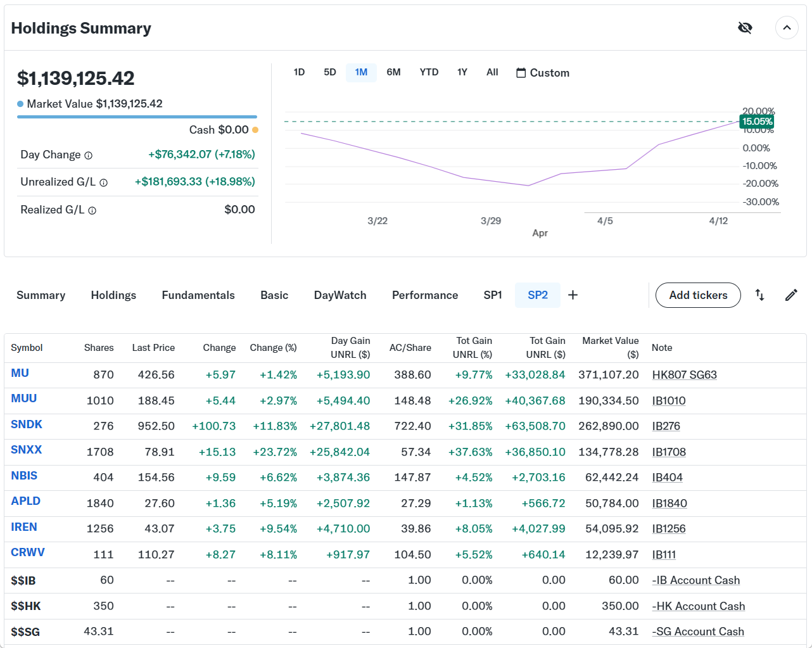
Task: Select the YTD chart range
Action: coord(429,72)
